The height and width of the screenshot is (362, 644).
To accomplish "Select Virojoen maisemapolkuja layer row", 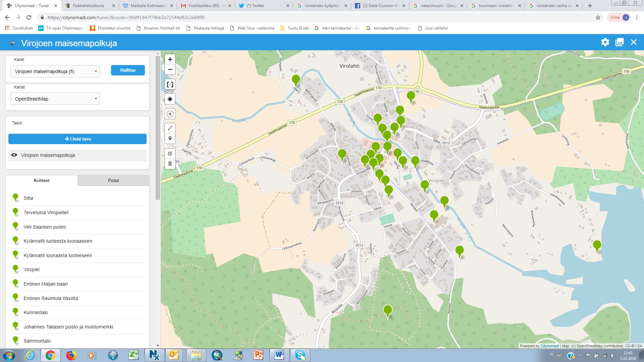I will pos(77,155).
